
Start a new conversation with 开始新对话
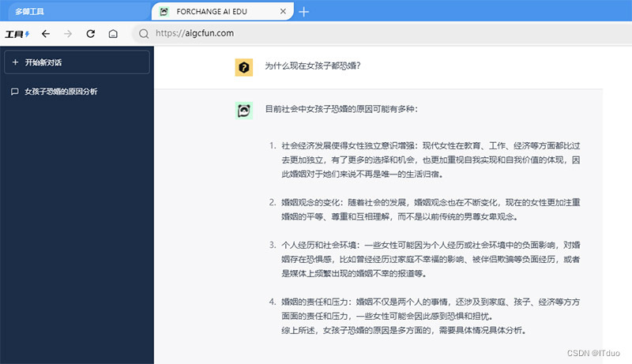tap(77, 62)
